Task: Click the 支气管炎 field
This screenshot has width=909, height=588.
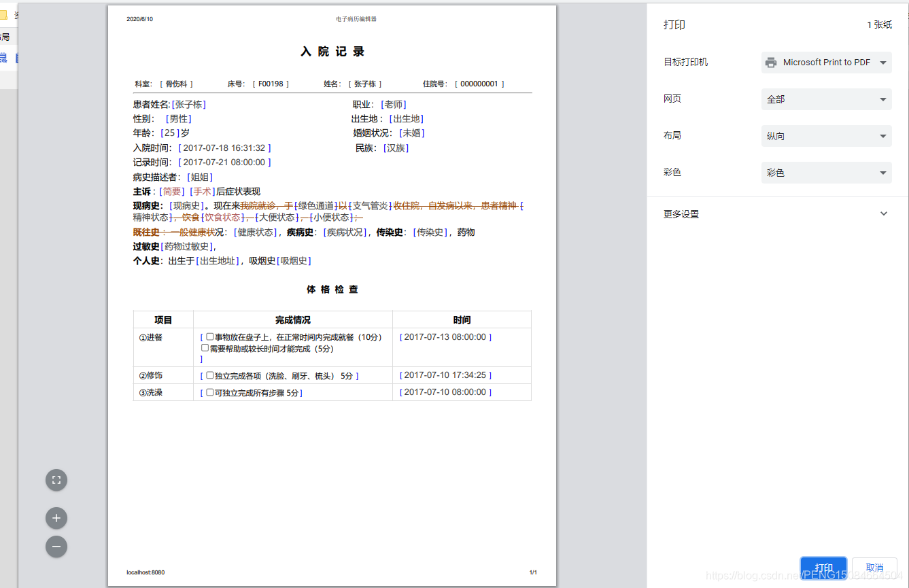Action: [x=371, y=206]
